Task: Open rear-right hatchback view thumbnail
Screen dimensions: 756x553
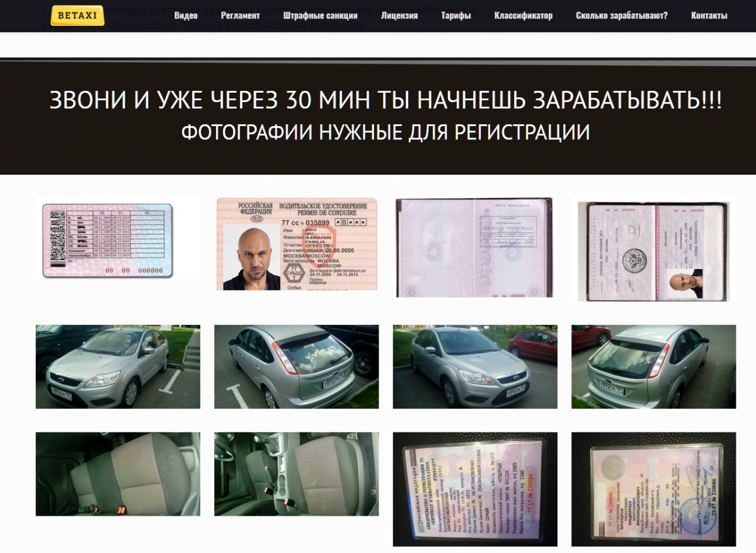Action: pyautogui.click(x=653, y=366)
